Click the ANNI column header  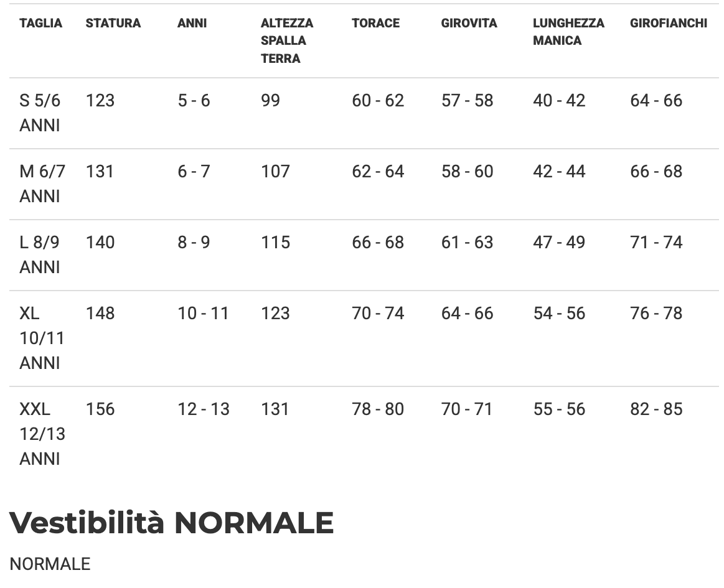click(192, 24)
